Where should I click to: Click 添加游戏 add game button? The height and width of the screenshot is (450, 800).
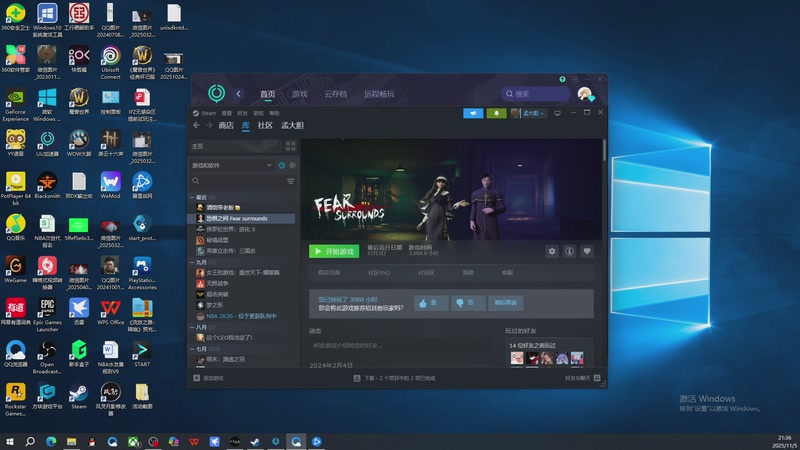point(208,378)
